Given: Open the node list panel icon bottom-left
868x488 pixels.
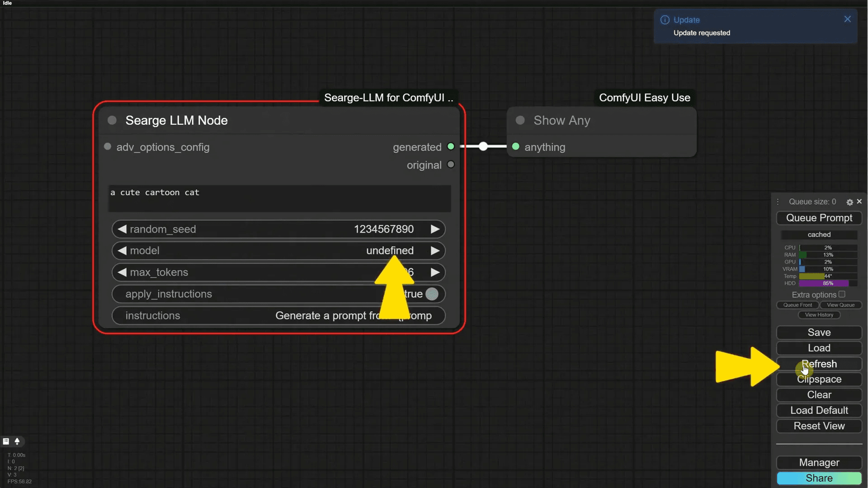Looking at the screenshot, I should 6,441.
